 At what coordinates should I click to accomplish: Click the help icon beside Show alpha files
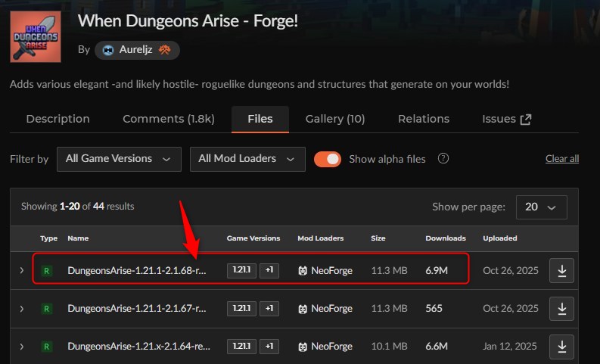pyautogui.click(x=443, y=158)
